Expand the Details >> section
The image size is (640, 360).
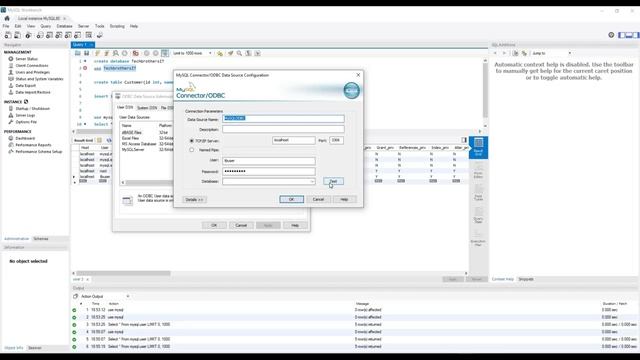click(194, 200)
